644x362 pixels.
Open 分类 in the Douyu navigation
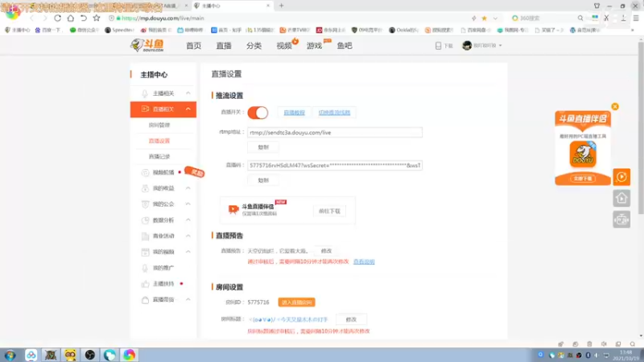tap(254, 46)
